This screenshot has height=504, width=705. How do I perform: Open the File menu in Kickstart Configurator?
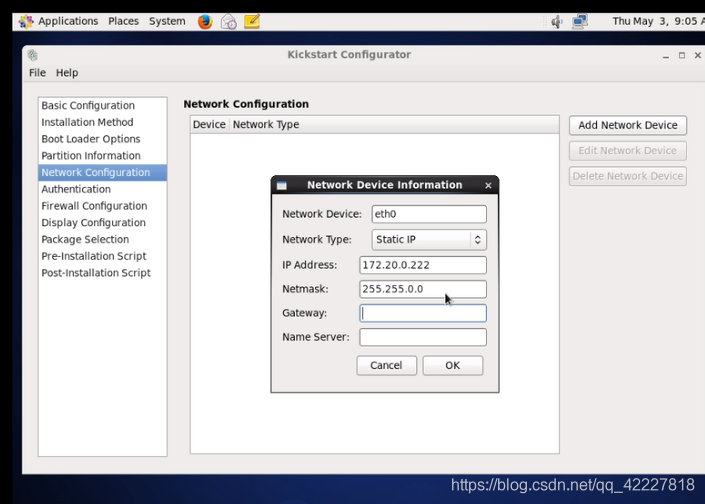point(37,73)
